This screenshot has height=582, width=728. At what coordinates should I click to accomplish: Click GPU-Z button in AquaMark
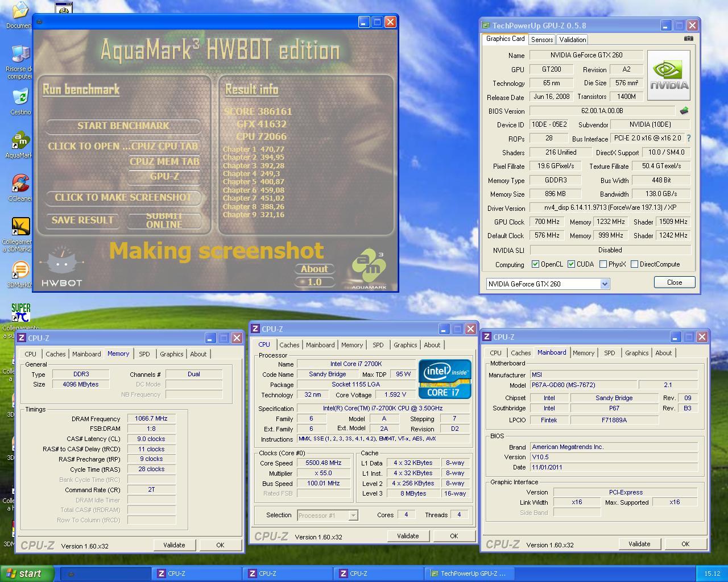point(164,177)
